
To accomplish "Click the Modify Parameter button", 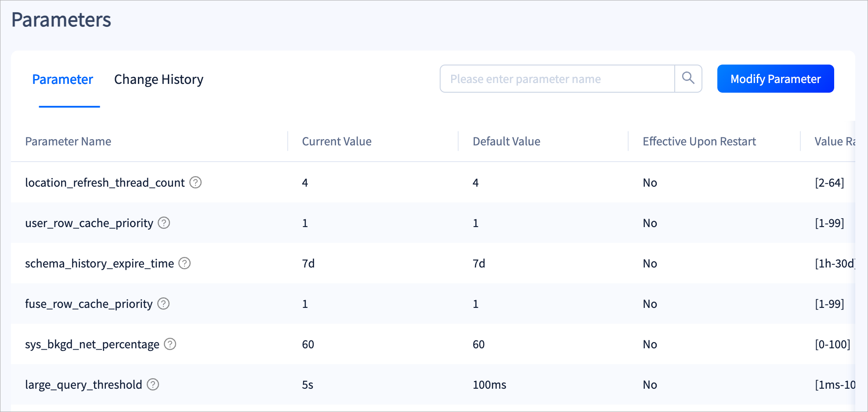I will pyautogui.click(x=775, y=79).
